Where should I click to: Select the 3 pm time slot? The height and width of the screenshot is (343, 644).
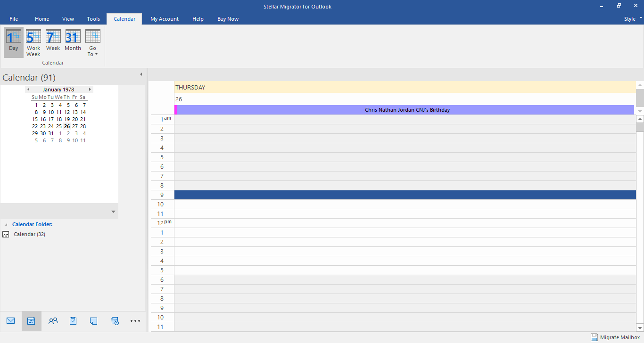405,252
